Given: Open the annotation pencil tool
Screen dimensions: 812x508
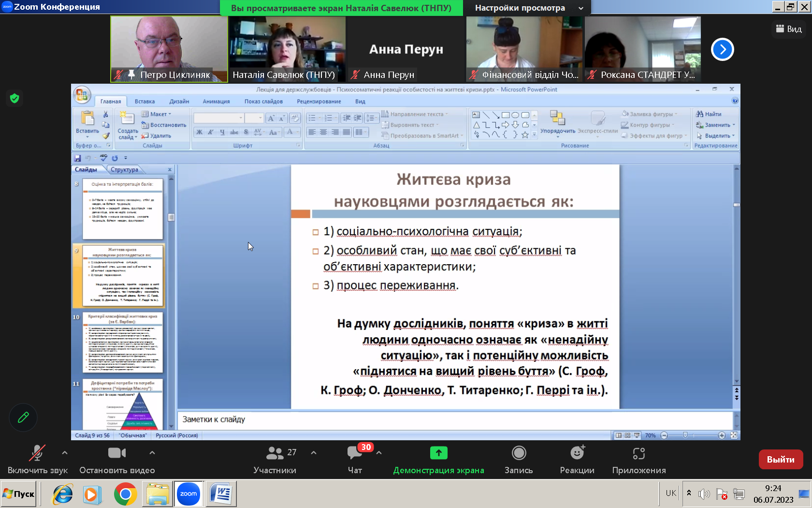Looking at the screenshot, I should (x=23, y=417).
